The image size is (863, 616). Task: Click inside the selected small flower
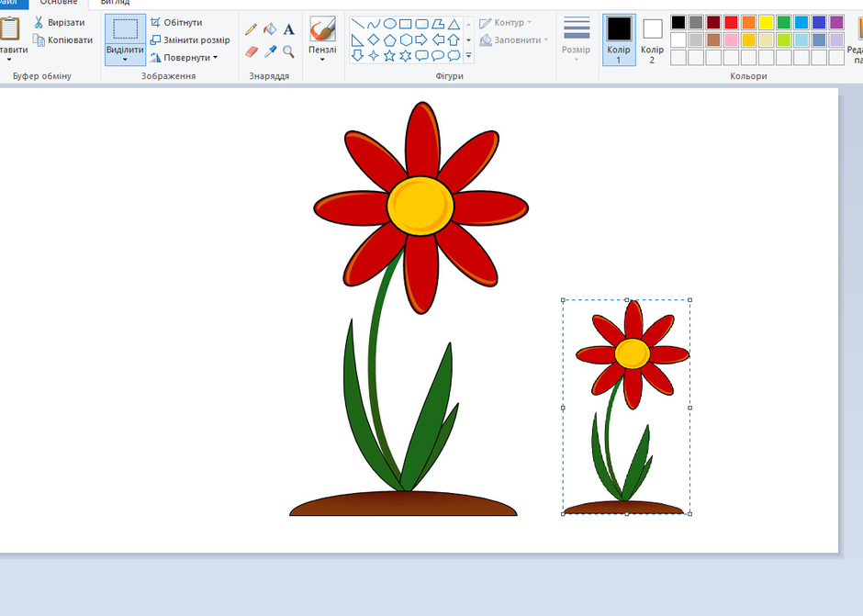[626, 408]
